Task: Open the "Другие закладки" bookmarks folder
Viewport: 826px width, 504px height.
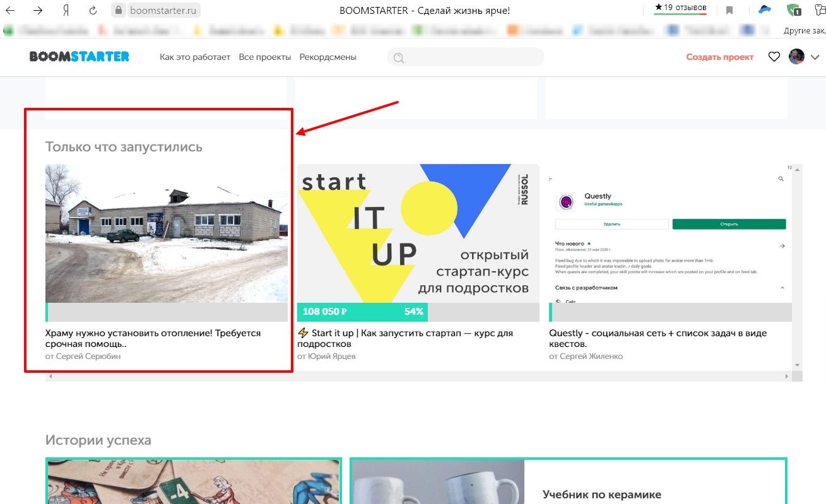Action: coord(804,30)
